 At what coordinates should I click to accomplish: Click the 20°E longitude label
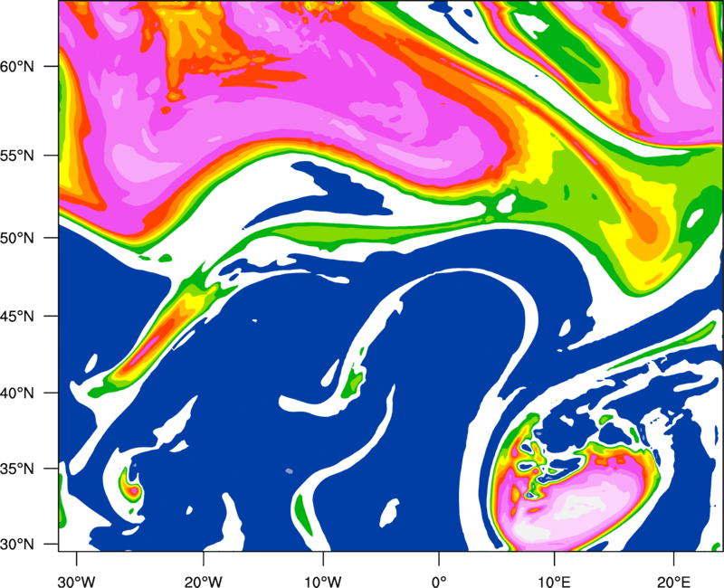point(673,582)
